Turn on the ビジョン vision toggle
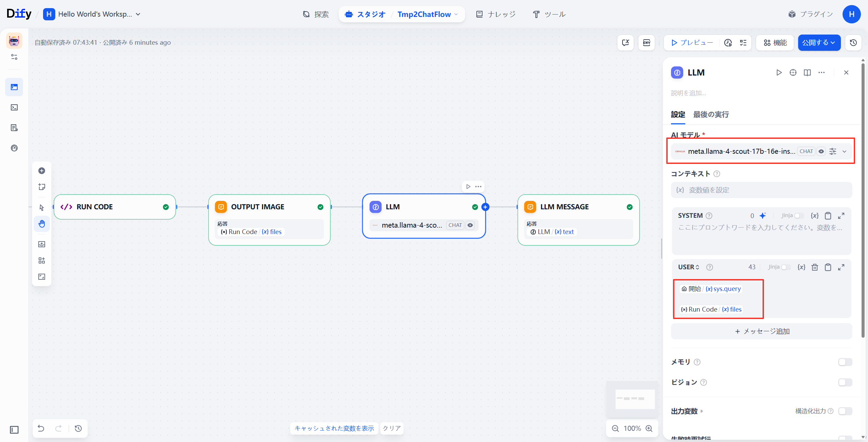 845,382
